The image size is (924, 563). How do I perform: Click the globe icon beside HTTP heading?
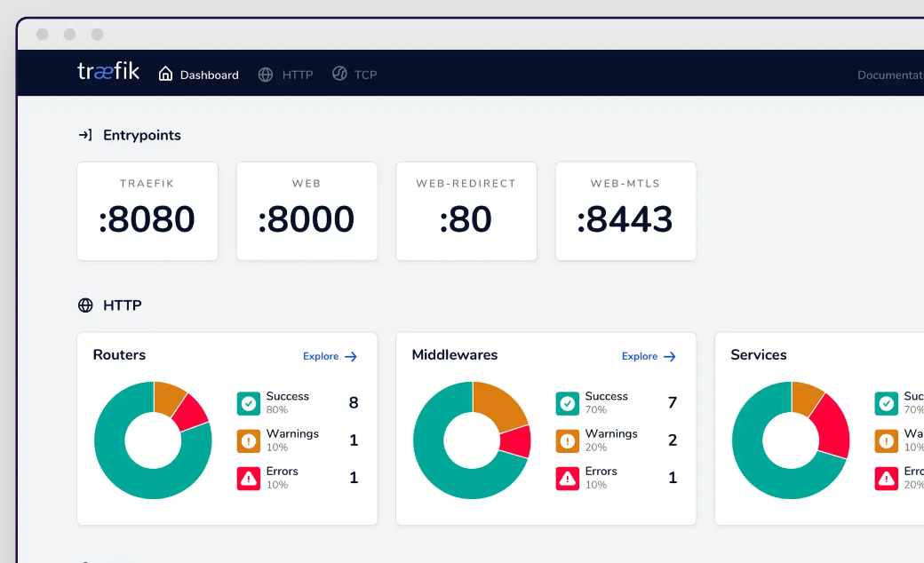click(85, 305)
